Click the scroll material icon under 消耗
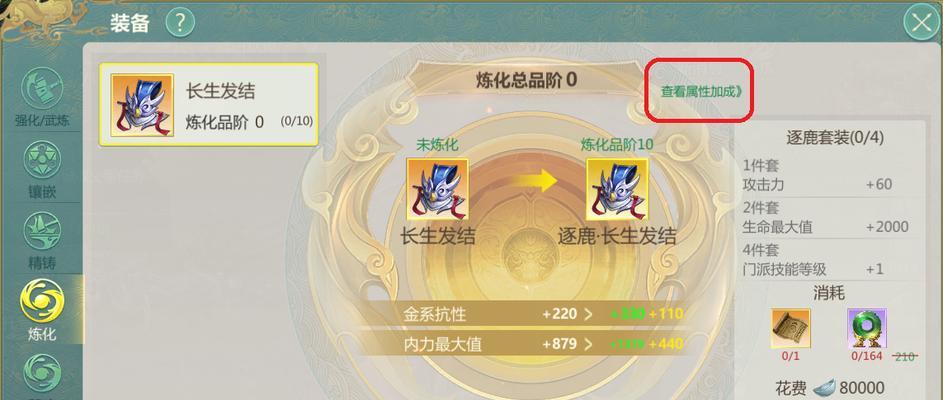The width and height of the screenshot is (943, 400). pyautogui.click(x=790, y=328)
